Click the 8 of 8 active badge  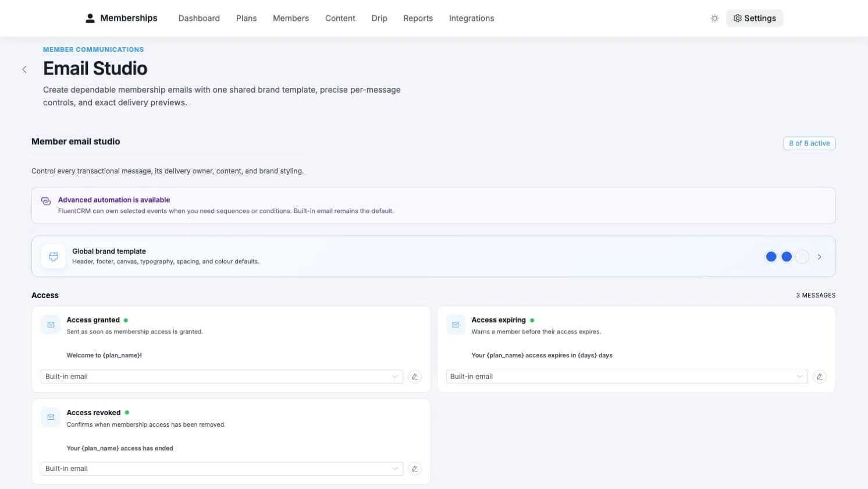pos(809,143)
